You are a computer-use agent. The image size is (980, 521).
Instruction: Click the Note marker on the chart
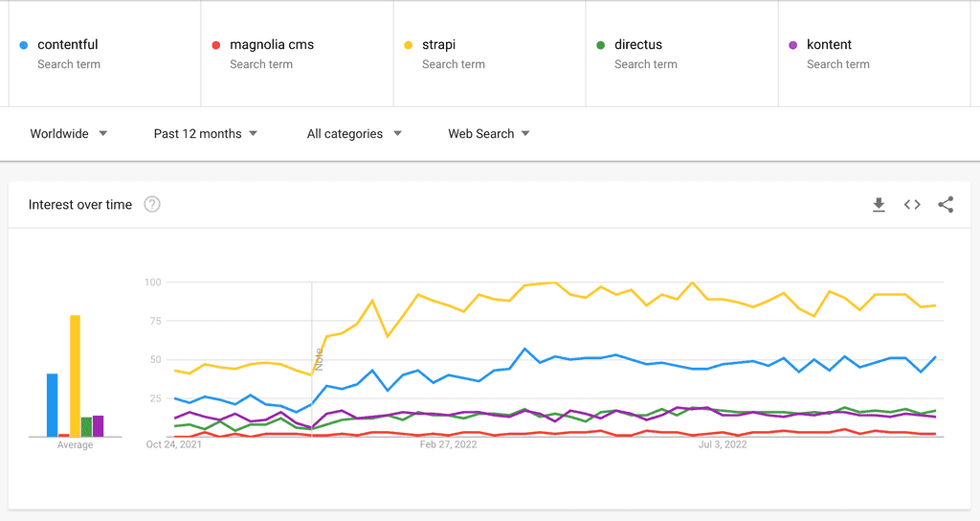coord(320,359)
